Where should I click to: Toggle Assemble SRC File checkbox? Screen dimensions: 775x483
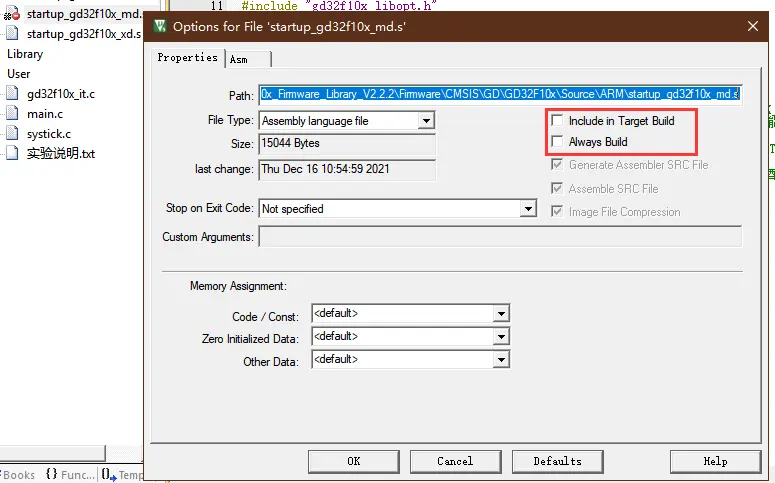557,188
